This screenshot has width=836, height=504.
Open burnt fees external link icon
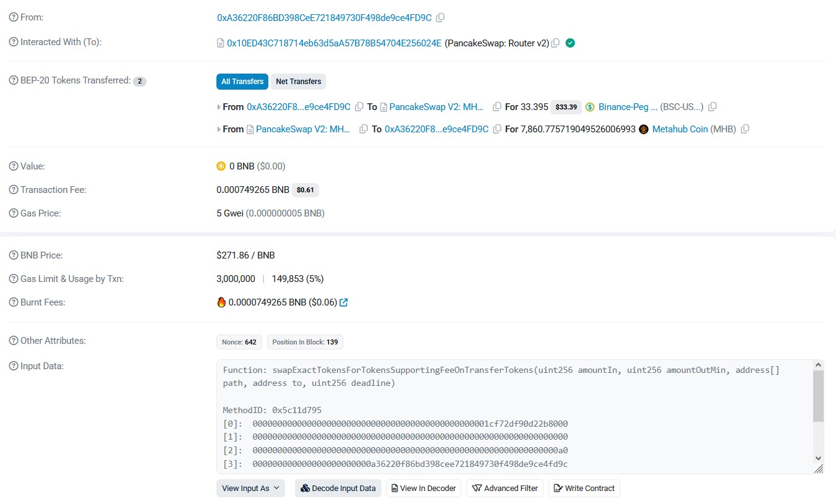point(344,302)
